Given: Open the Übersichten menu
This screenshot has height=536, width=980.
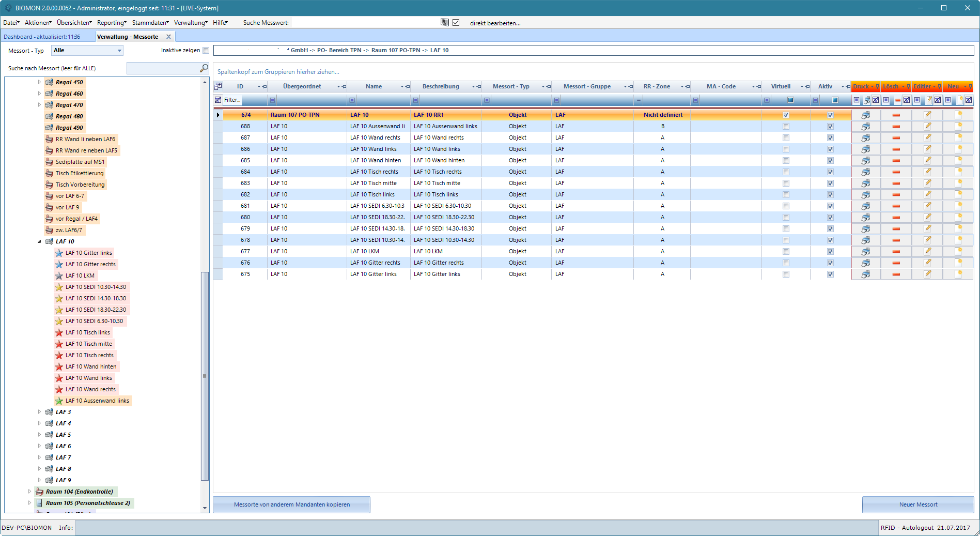Looking at the screenshot, I should click(x=74, y=23).
